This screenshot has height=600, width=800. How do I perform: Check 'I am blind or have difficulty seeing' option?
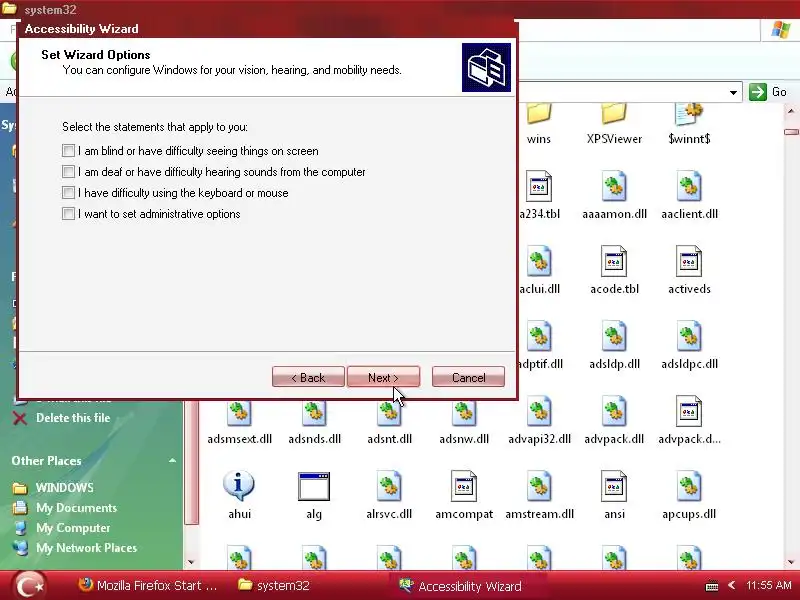[68, 151]
